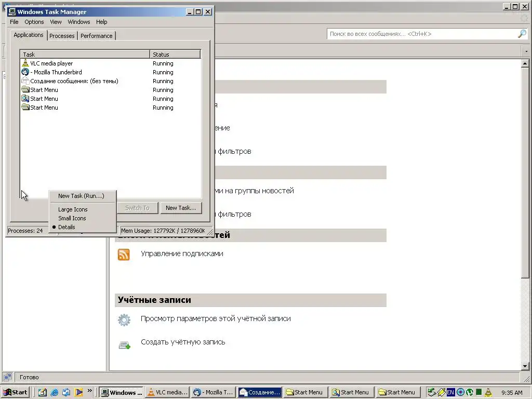Click scroll up arrow in Thunderbird pane

[525, 63]
